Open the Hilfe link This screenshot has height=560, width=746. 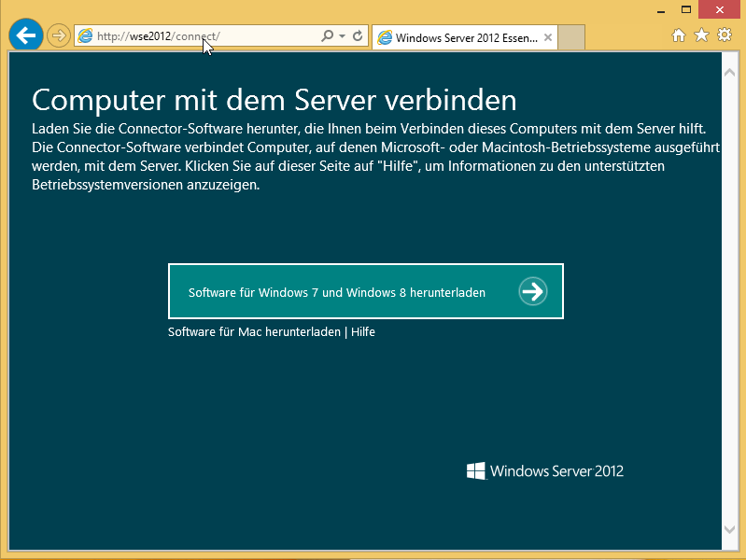click(x=363, y=331)
